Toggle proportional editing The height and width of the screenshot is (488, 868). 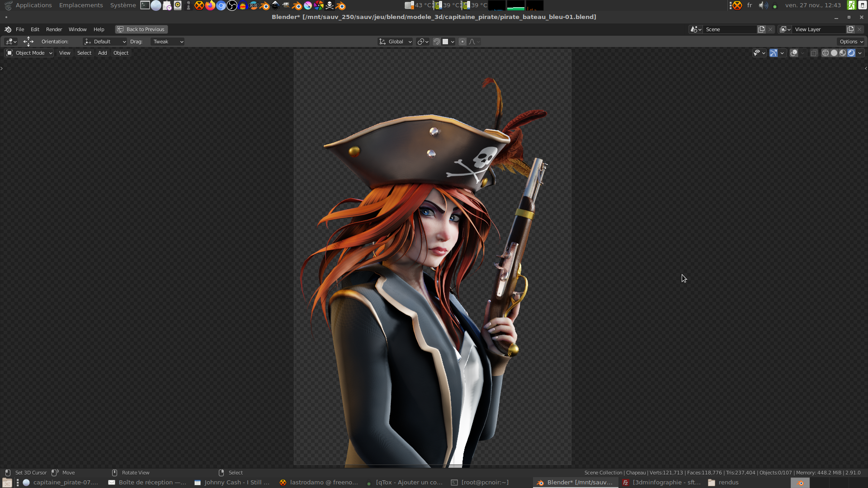tap(462, 42)
